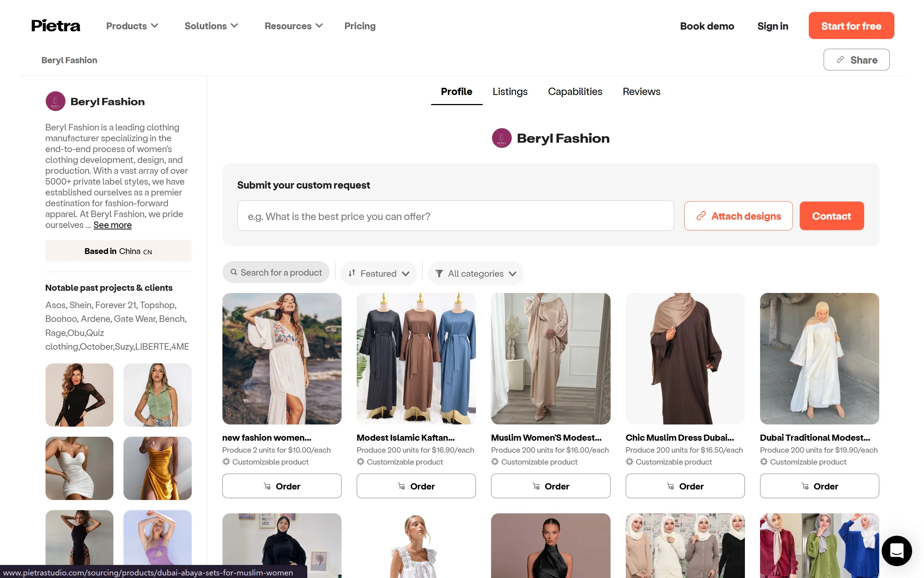Open the Featured sort dropdown

point(378,273)
